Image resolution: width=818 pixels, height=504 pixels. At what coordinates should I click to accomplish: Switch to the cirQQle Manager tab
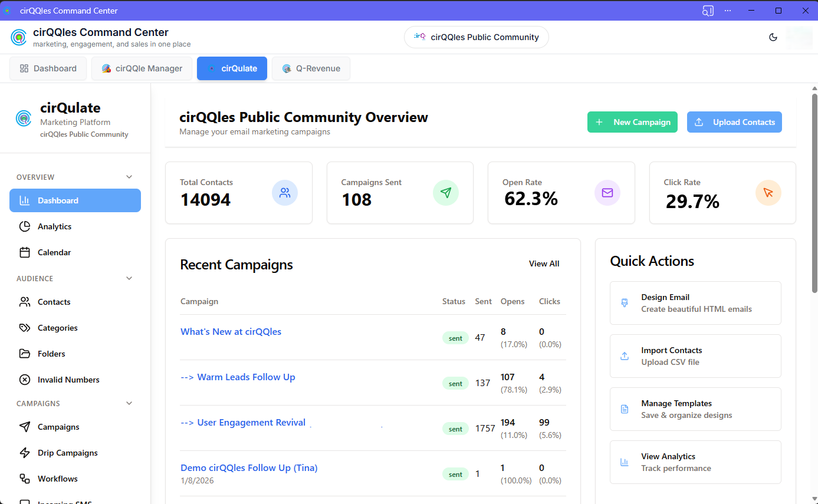click(x=142, y=68)
